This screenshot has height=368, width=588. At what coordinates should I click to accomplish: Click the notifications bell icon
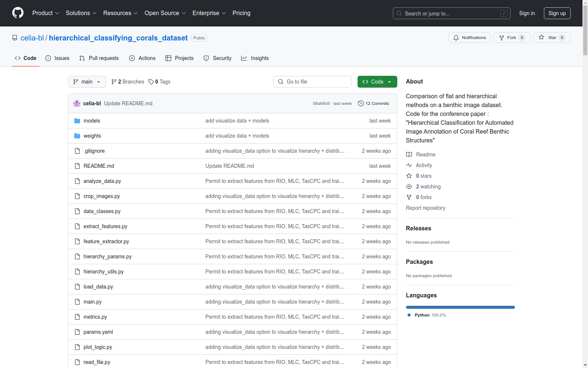point(456,38)
